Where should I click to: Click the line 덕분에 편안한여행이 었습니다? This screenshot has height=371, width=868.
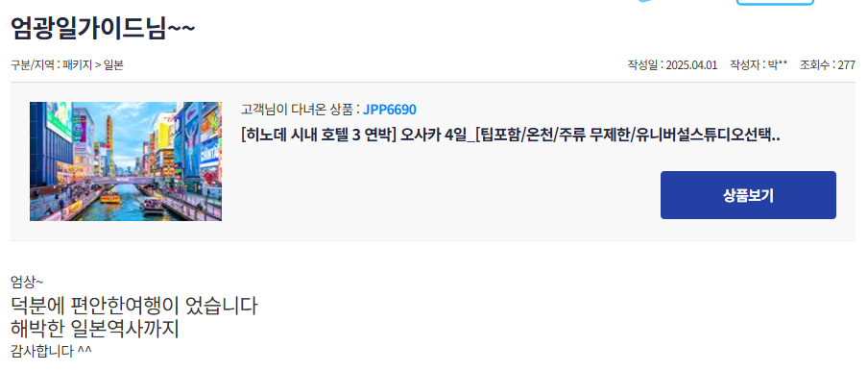point(134,306)
